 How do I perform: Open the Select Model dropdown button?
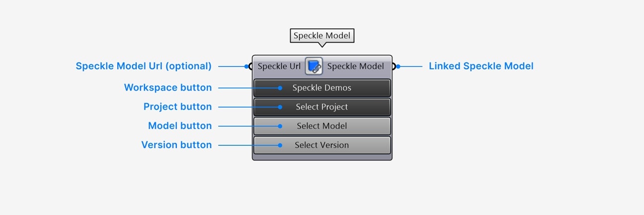click(322, 126)
